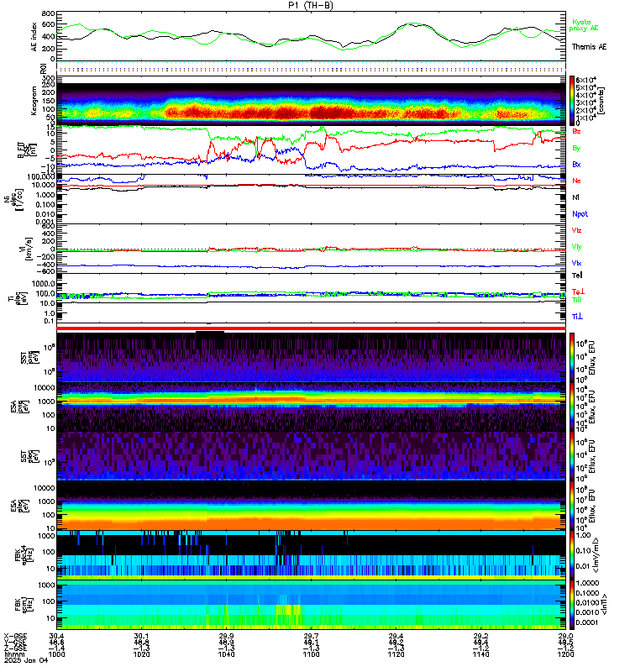Image resolution: width=630 pixels, height=672 pixels.
Task: Click the '[counts]' color bar unit label
Action: point(601,101)
